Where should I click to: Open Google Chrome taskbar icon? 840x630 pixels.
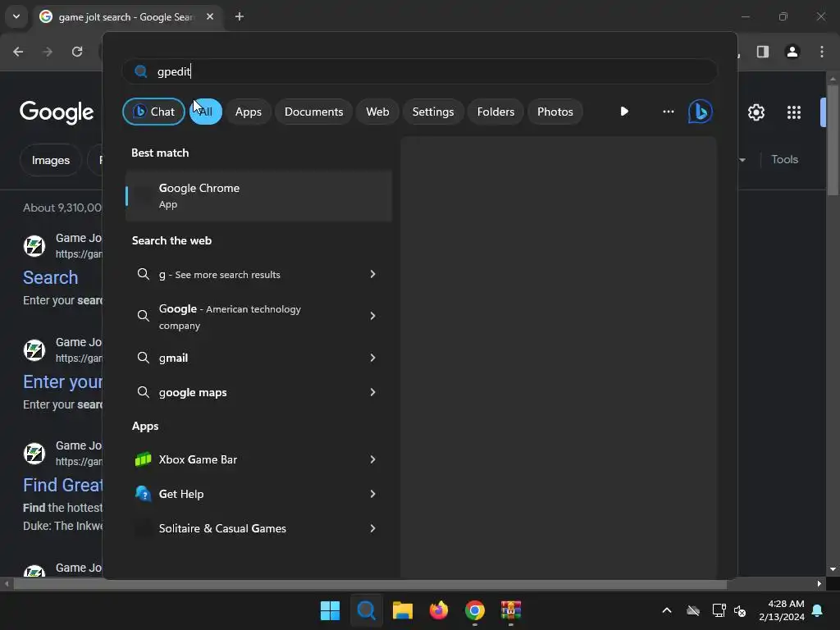coord(475,610)
